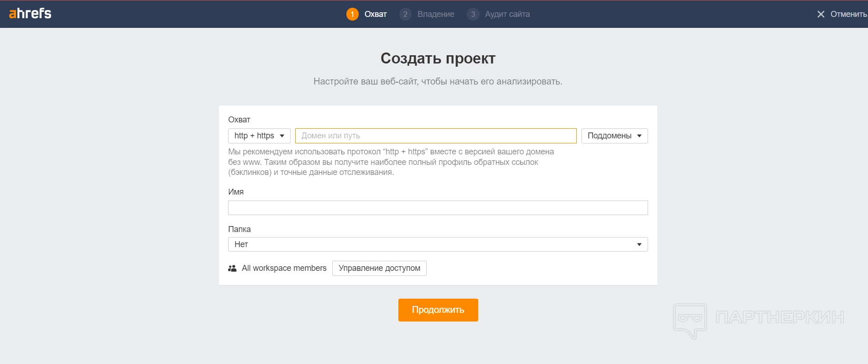Open the http + https protocol dropdown

259,136
